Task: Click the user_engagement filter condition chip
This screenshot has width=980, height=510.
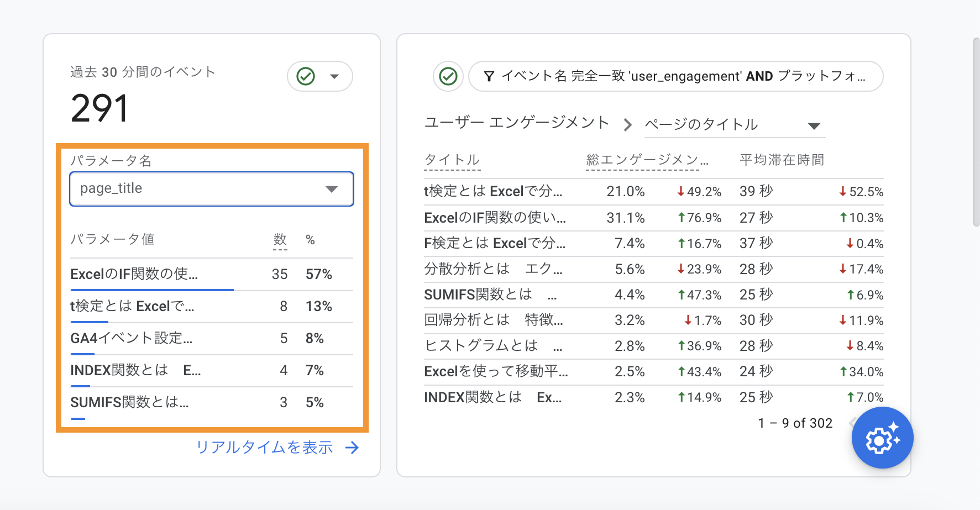Action: coord(675,76)
